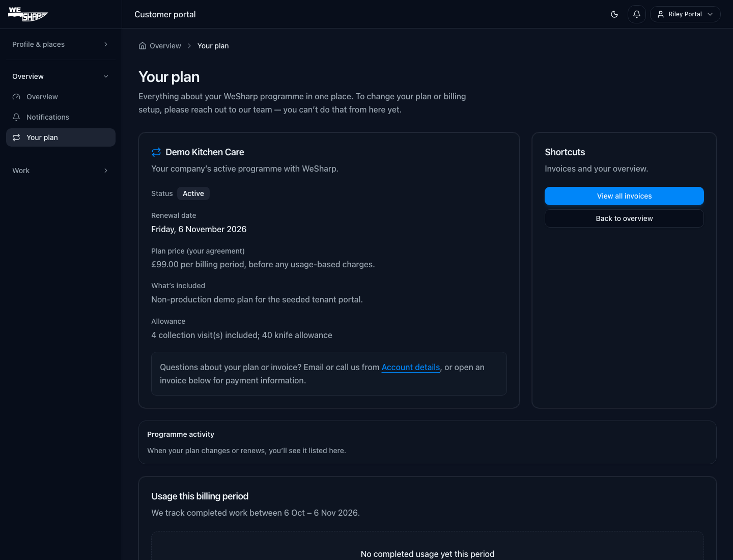The width and height of the screenshot is (733, 560).
Task: Open notifications bell in header
Action: [x=637, y=14]
